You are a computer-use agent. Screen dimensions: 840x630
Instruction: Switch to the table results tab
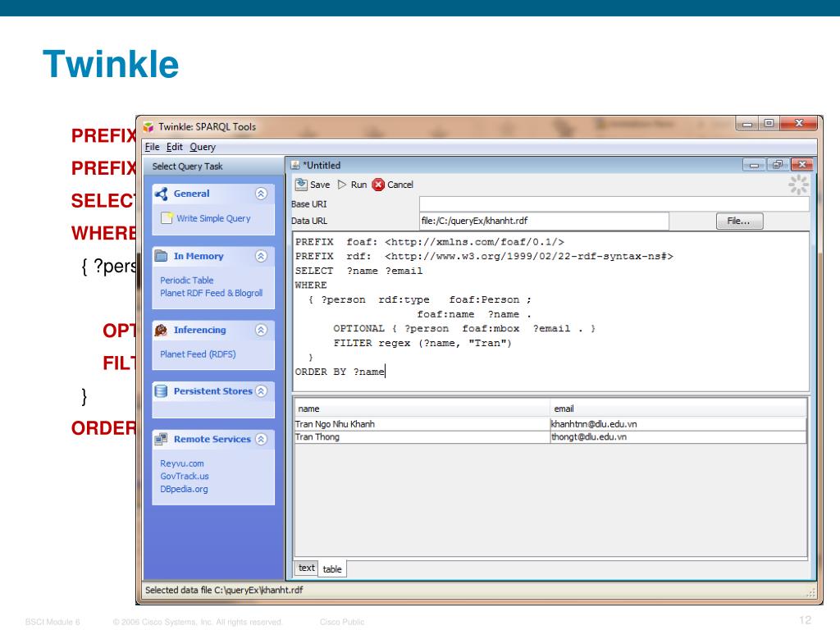332,569
